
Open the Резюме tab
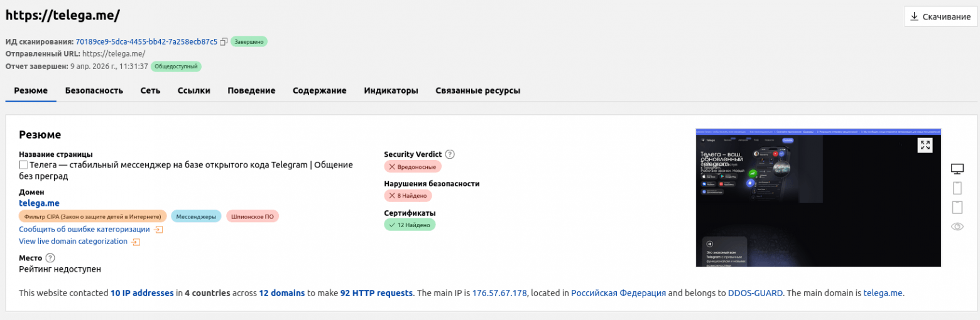[31, 90]
